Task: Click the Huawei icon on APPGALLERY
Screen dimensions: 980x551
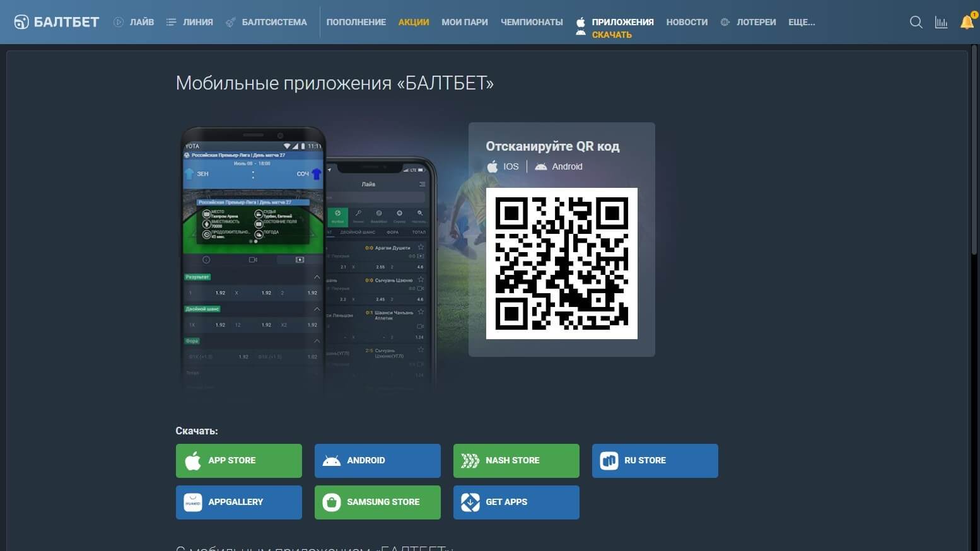Action: [193, 502]
